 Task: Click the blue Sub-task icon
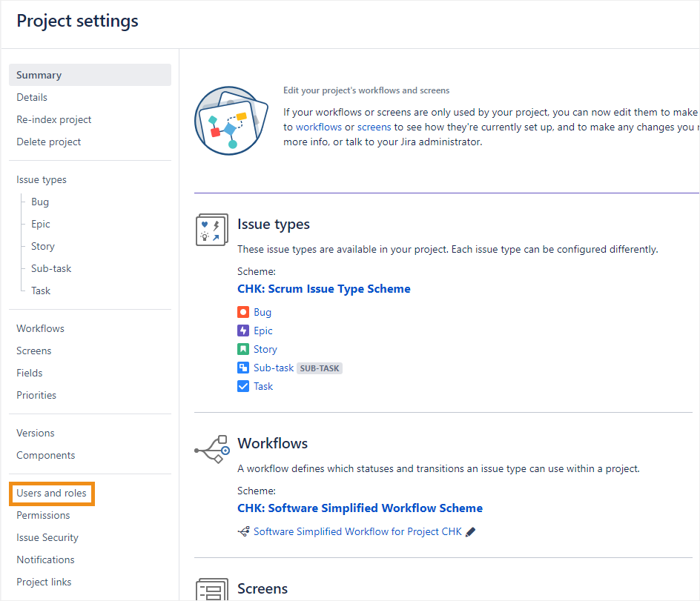[243, 368]
